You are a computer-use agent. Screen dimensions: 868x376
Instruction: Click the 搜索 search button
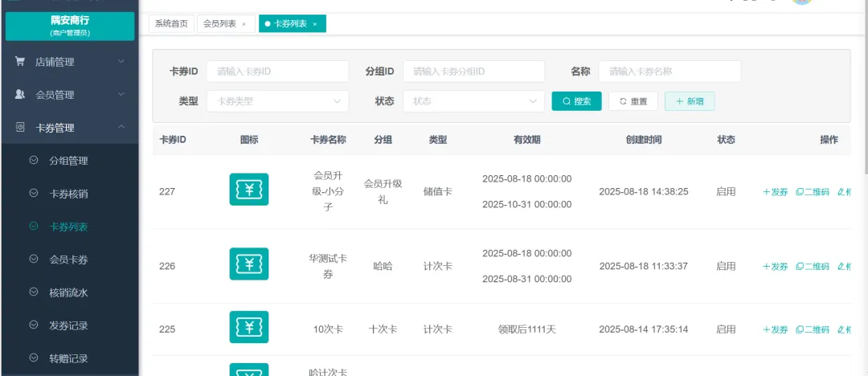point(576,101)
